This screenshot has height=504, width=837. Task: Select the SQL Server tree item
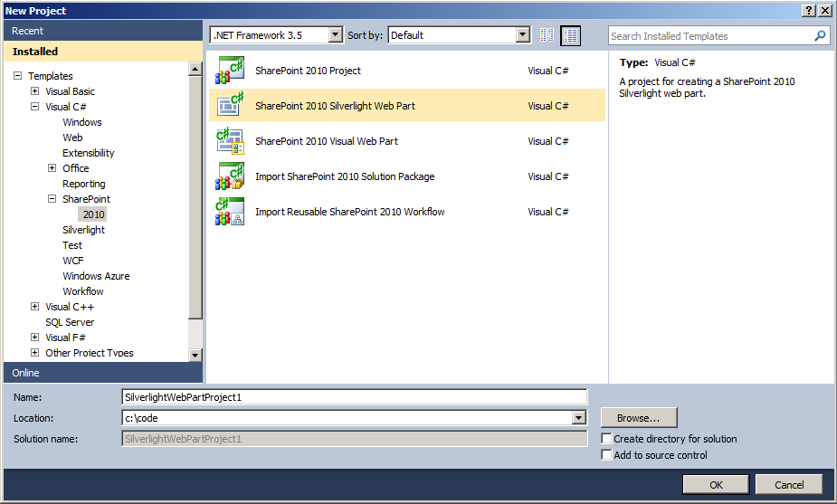tap(70, 322)
